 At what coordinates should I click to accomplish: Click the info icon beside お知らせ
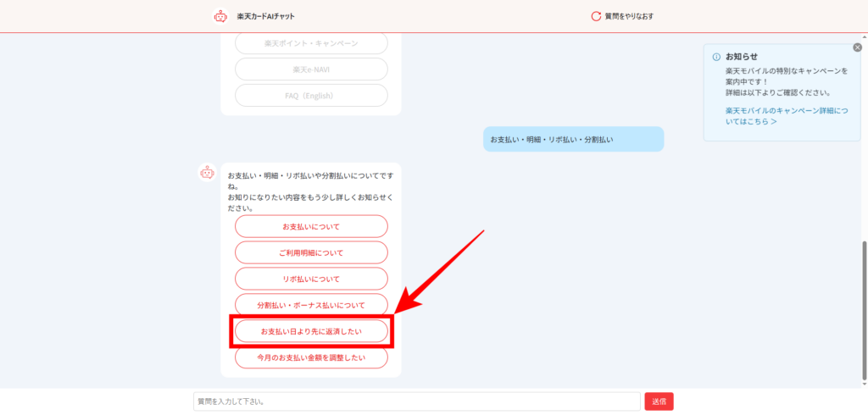716,57
